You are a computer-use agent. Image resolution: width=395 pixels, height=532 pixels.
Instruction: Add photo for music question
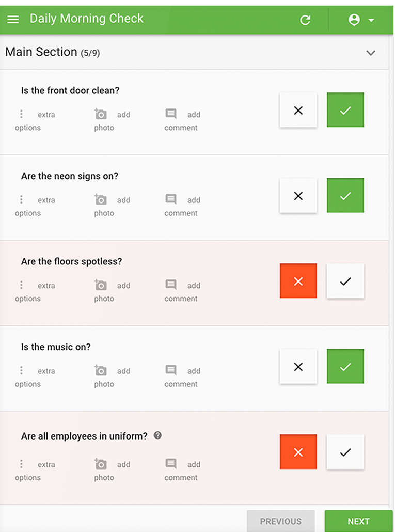pyautogui.click(x=101, y=370)
